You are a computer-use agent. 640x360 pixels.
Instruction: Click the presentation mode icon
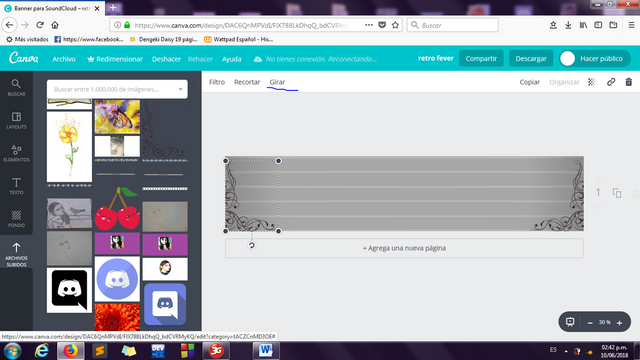click(570, 322)
